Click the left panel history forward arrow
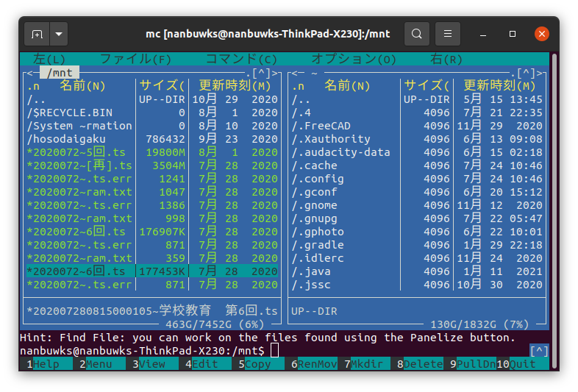 [275, 73]
